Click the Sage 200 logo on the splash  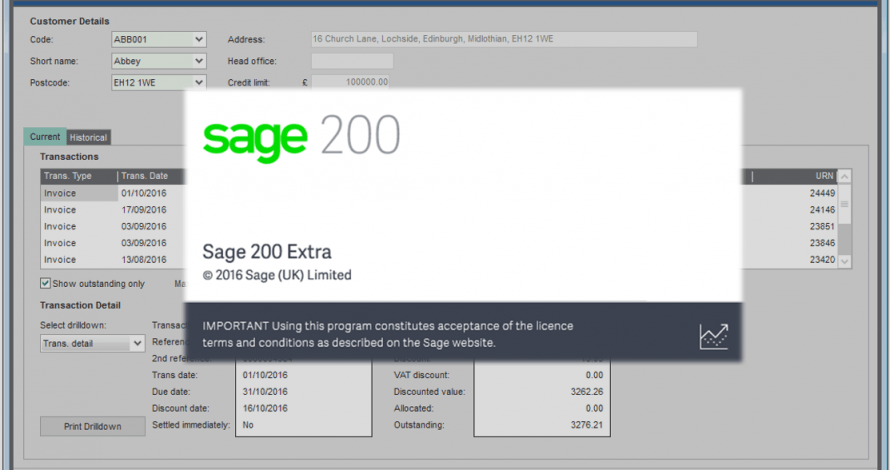pyautogui.click(x=301, y=137)
